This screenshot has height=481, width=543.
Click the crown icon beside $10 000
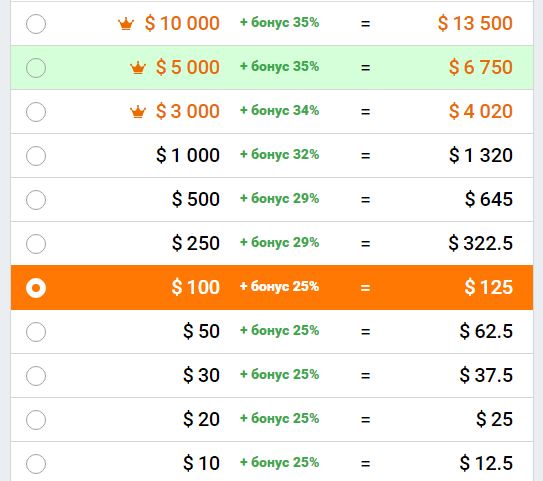(126, 24)
